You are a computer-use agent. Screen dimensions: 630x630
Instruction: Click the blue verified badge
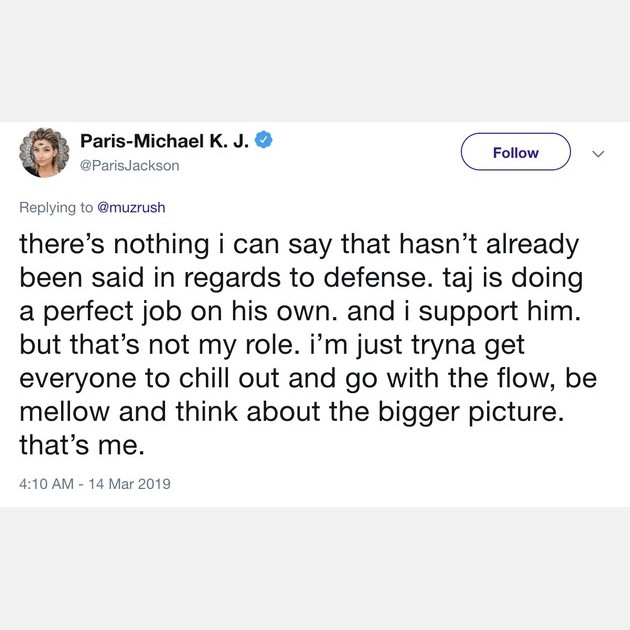263,141
